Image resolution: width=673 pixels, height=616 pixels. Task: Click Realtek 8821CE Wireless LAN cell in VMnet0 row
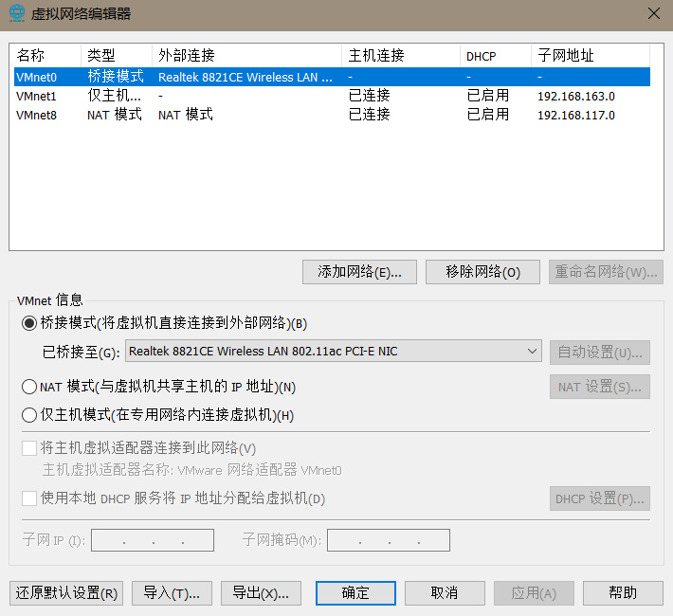[246, 78]
